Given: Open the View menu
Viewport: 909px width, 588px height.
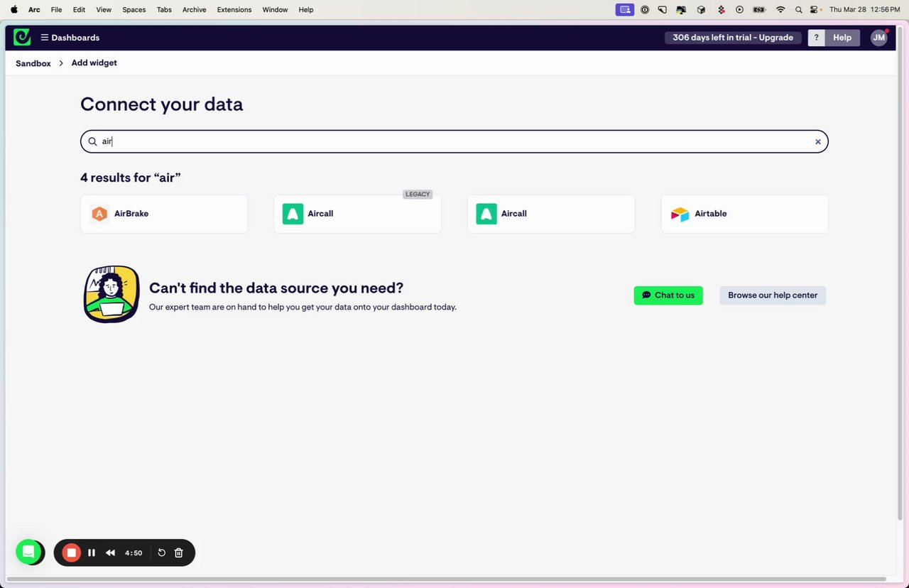Looking at the screenshot, I should pyautogui.click(x=104, y=10).
